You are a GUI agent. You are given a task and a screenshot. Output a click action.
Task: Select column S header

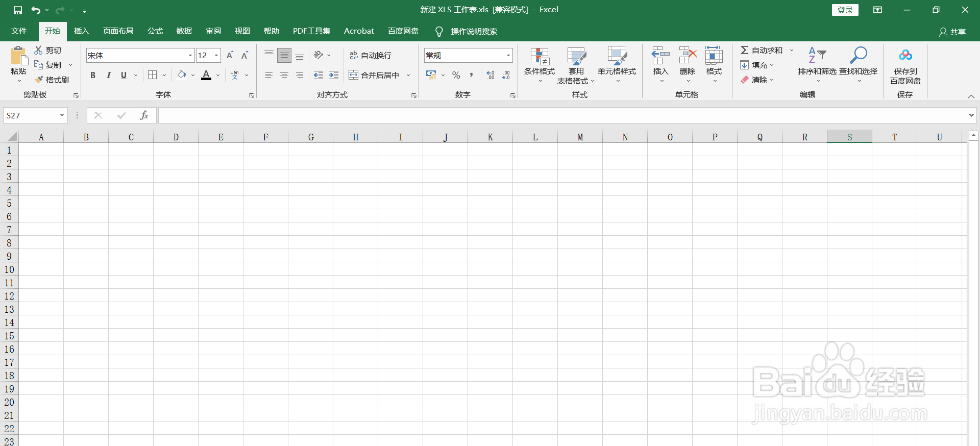[x=849, y=137]
